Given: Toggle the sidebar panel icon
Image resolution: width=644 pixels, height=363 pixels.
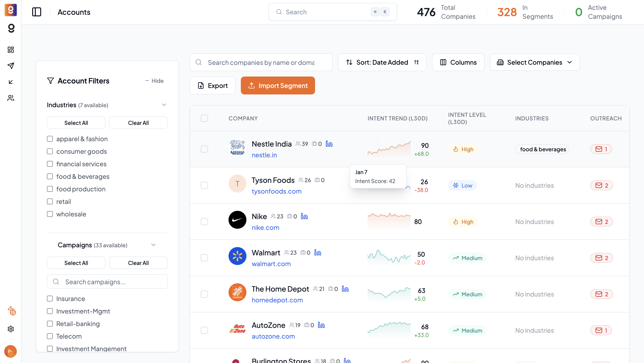Looking at the screenshot, I should (36, 12).
